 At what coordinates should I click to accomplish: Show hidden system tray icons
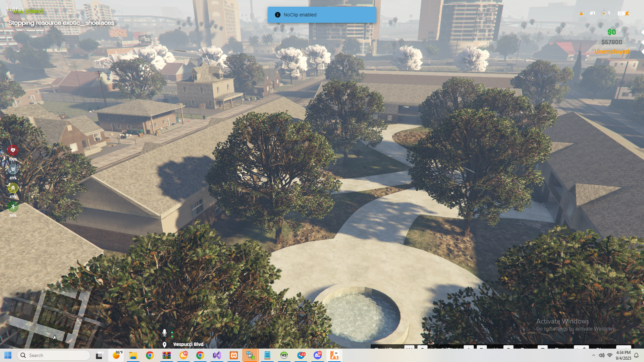pyautogui.click(x=594, y=355)
